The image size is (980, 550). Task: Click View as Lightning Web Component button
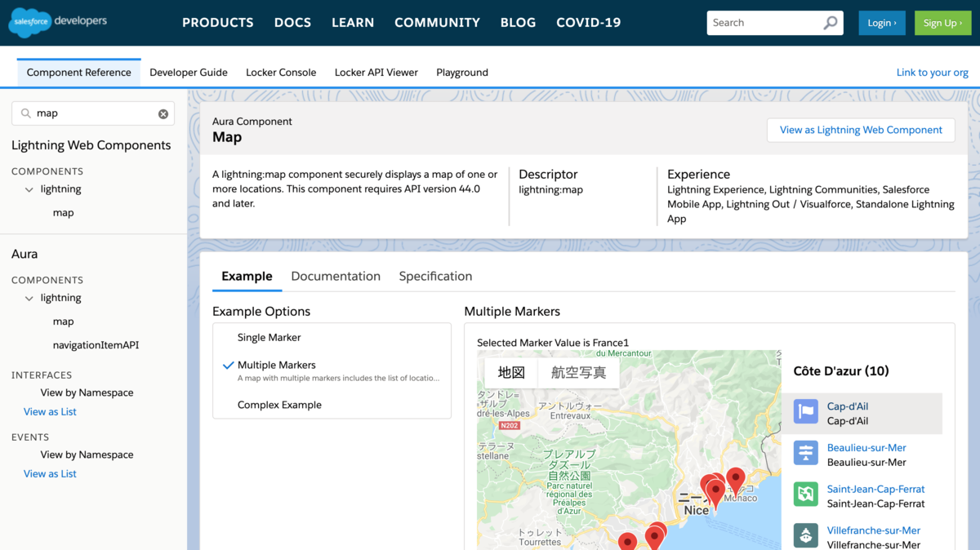click(861, 130)
